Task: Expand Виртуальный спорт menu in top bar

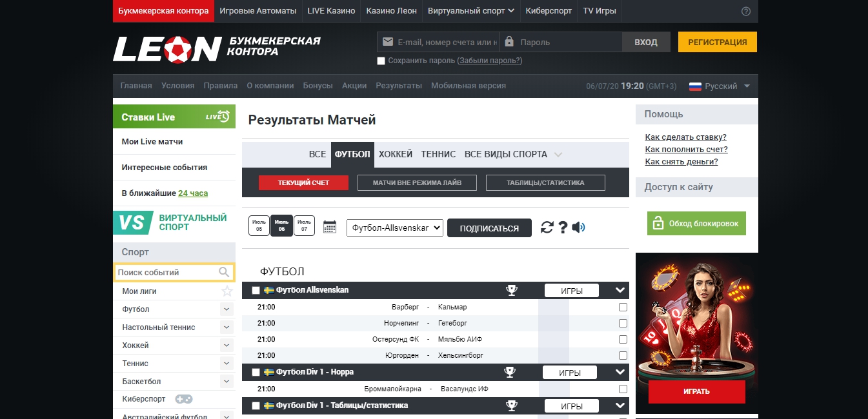Action: coord(471,11)
